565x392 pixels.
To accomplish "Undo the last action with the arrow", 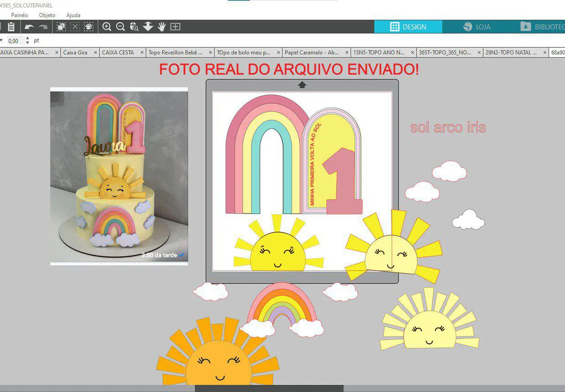I will pyautogui.click(x=29, y=27).
